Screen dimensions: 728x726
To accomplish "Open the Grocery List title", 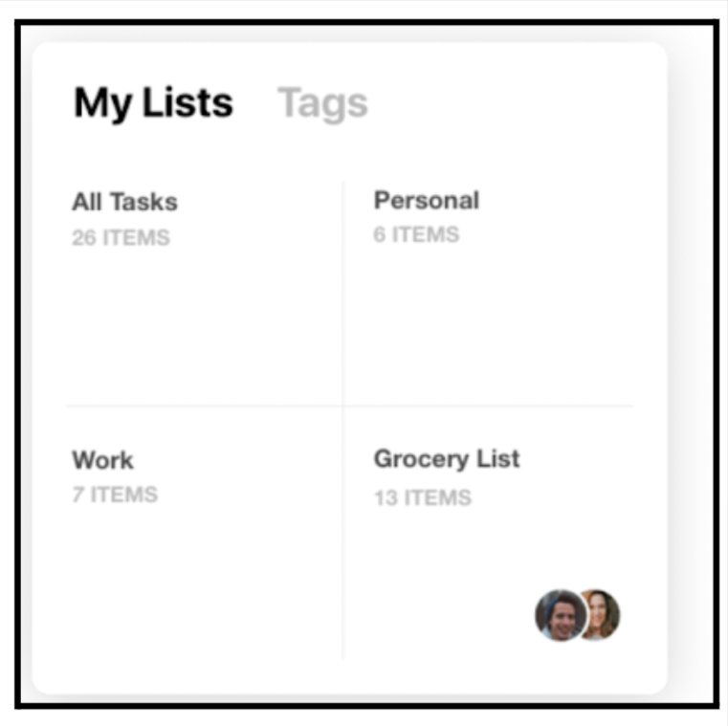I will tap(446, 458).
